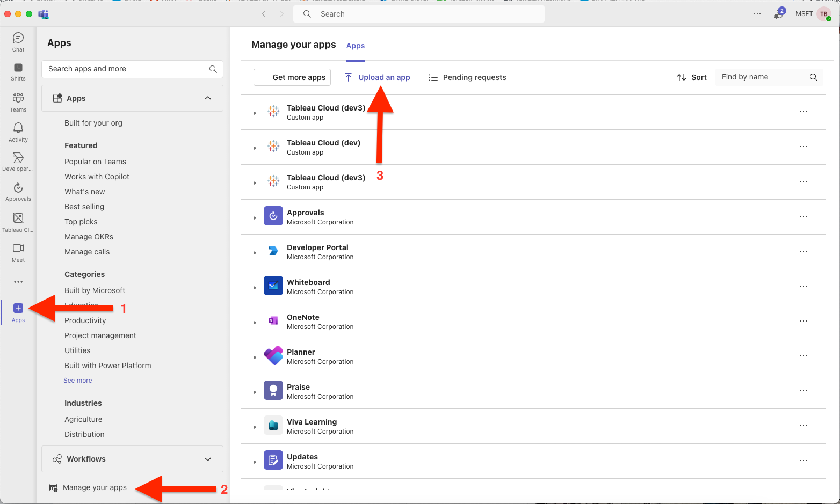Open more options for Approvals app
Image resolution: width=840 pixels, height=504 pixels.
[803, 216]
